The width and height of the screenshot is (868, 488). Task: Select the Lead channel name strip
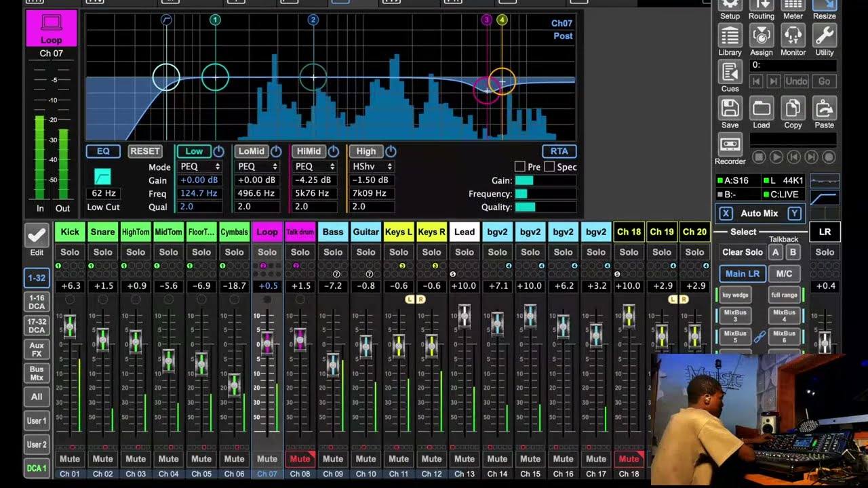[465, 232]
